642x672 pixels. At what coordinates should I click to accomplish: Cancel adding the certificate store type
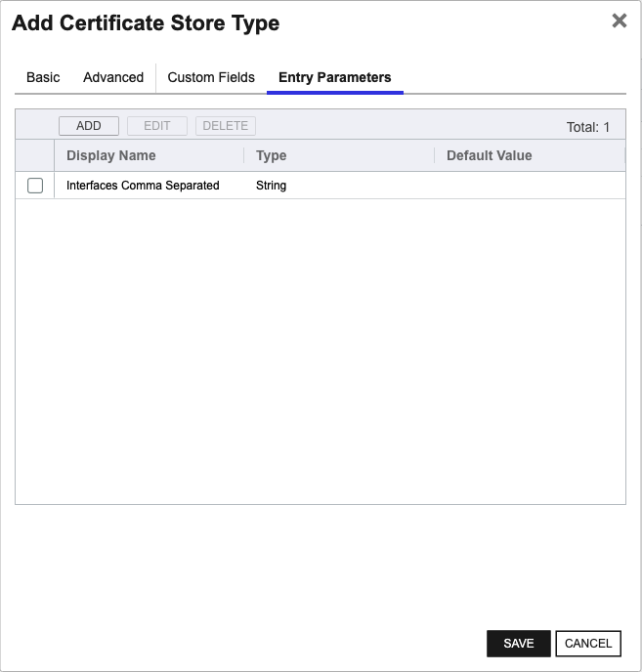588,644
